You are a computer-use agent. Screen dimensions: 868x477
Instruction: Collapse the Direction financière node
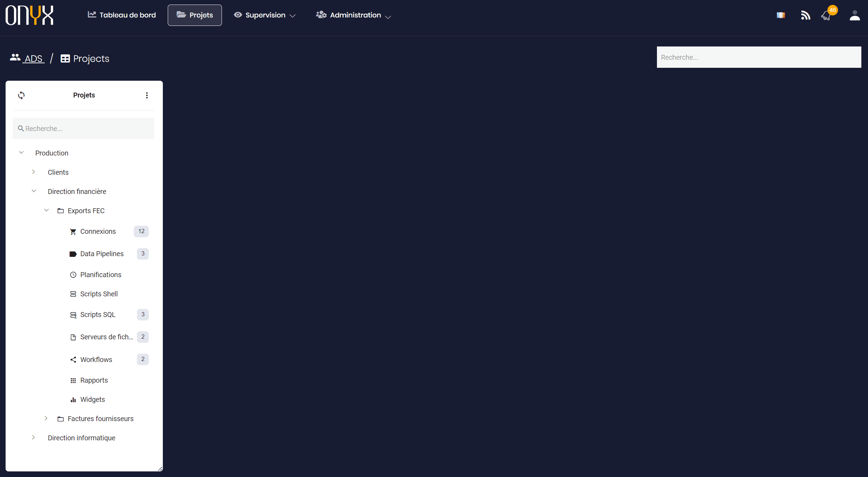34,191
